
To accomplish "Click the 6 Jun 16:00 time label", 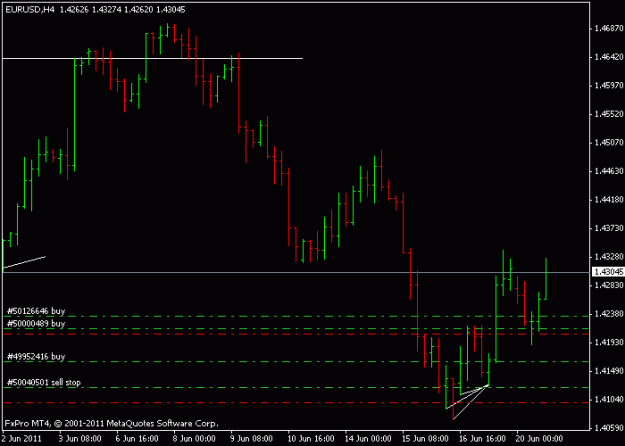I will pyautogui.click(x=138, y=439).
